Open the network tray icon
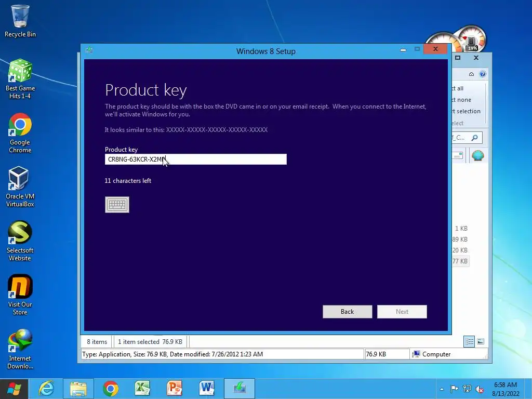The height and width of the screenshot is (399, 532). pyautogui.click(x=467, y=389)
